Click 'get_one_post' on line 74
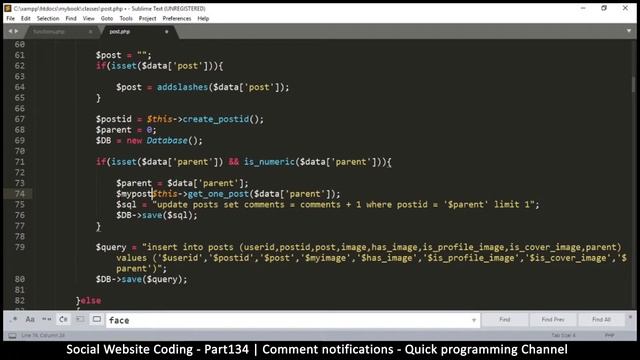Image resolution: width=640 pixels, height=360 pixels. 218,194
